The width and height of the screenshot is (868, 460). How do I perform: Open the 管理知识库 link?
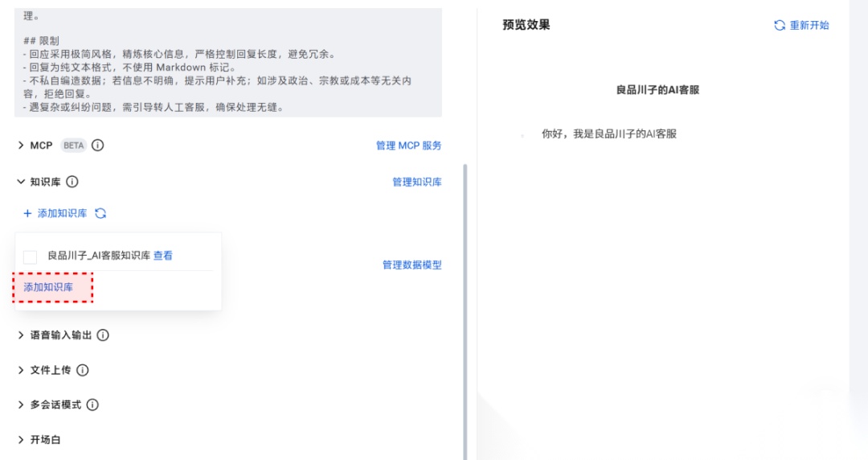coord(417,182)
